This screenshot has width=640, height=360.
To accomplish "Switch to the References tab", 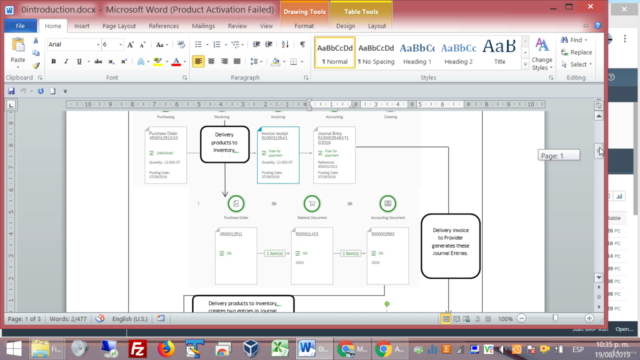I will click(164, 26).
